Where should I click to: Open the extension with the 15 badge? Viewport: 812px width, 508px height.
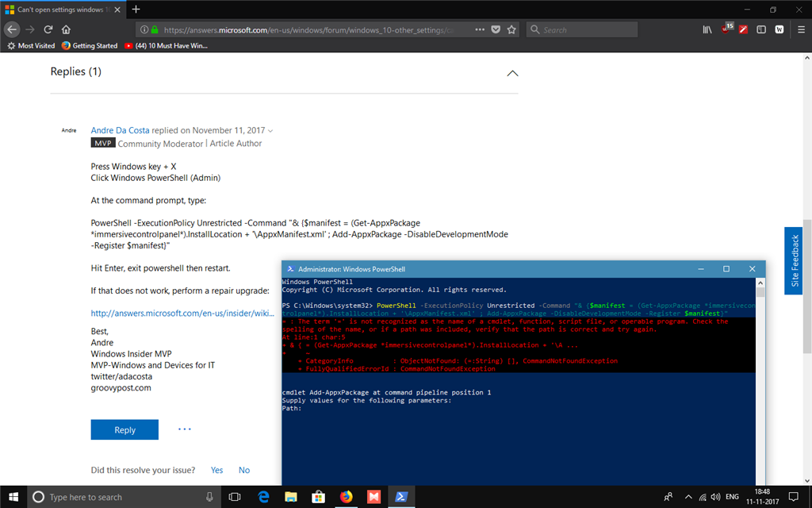coord(726,29)
